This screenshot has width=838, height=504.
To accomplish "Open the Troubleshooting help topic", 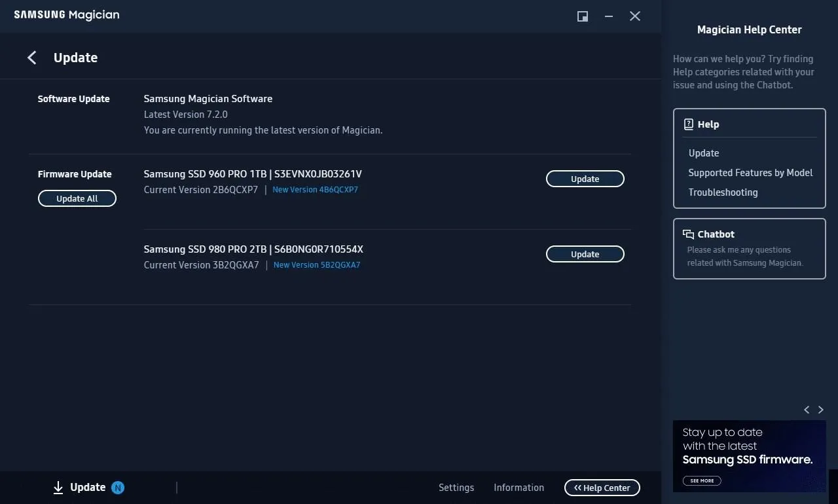I will (723, 192).
